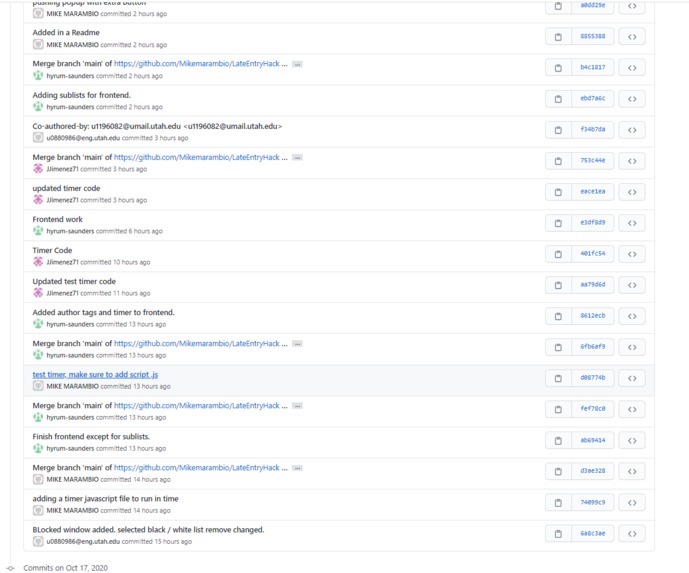Screen dimensions: 689x573
Task: Expand ellipsis on merge commit 753c44e
Action: tap(297, 157)
